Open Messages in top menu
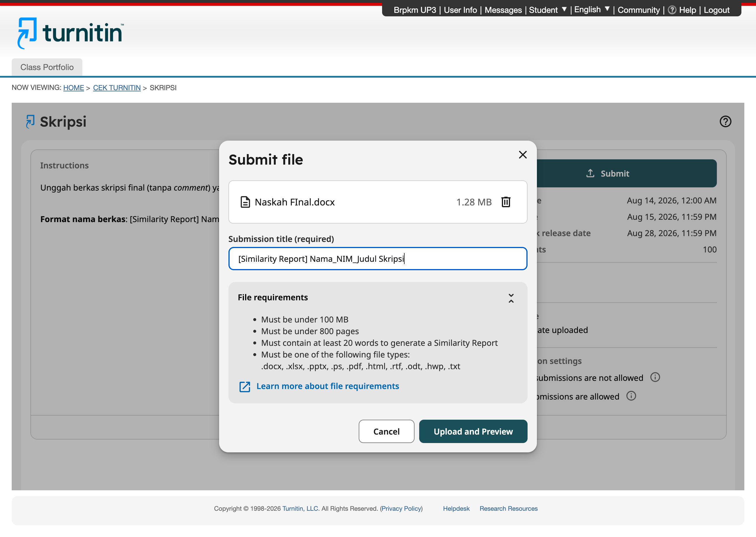Image resolution: width=756 pixels, height=537 pixels. click(503, 10)
